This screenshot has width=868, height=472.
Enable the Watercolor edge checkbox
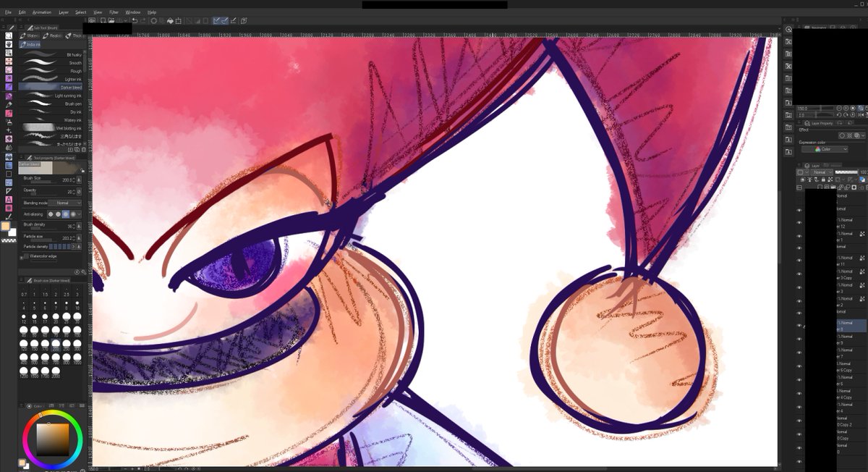pyautogui.click(x=26, y=256)
